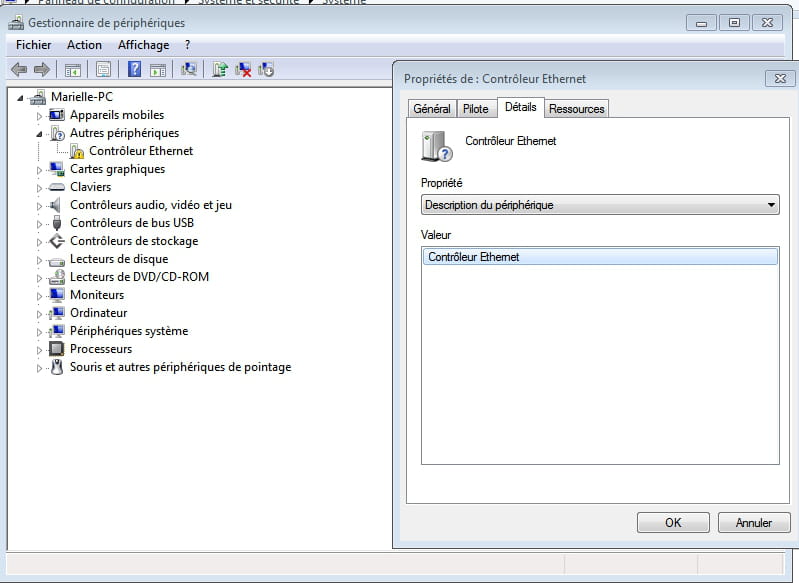Viewport: 799px width, 583px height.
Task: Click the scan for hardware changes icon
Action: tap(188, 69)
